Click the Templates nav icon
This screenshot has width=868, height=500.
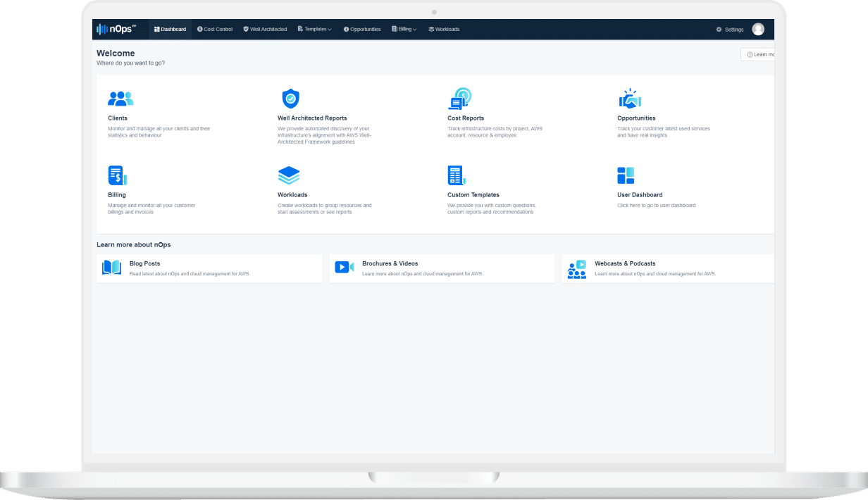[300, 30]
